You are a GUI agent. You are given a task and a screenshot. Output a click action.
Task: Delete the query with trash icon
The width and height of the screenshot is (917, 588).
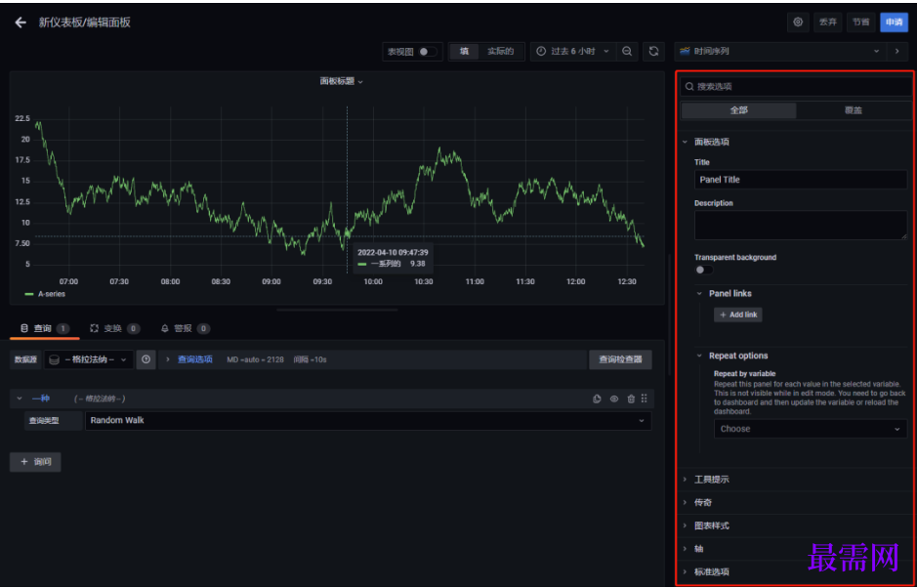click(x=630, y=399)
